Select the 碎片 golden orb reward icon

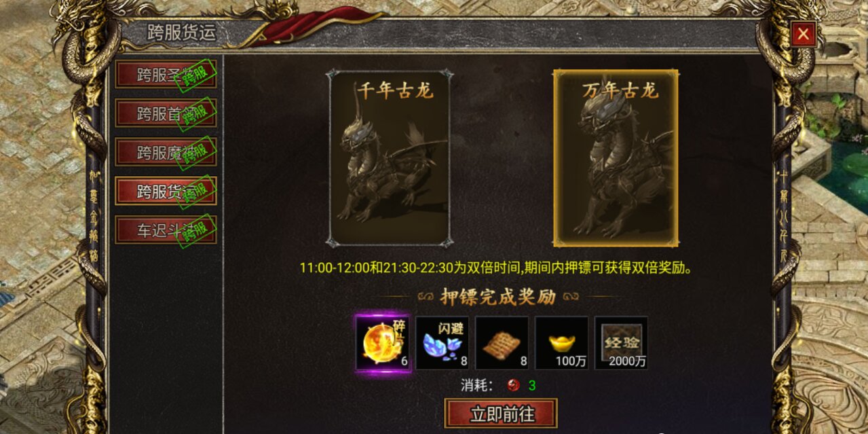[383, 343]
